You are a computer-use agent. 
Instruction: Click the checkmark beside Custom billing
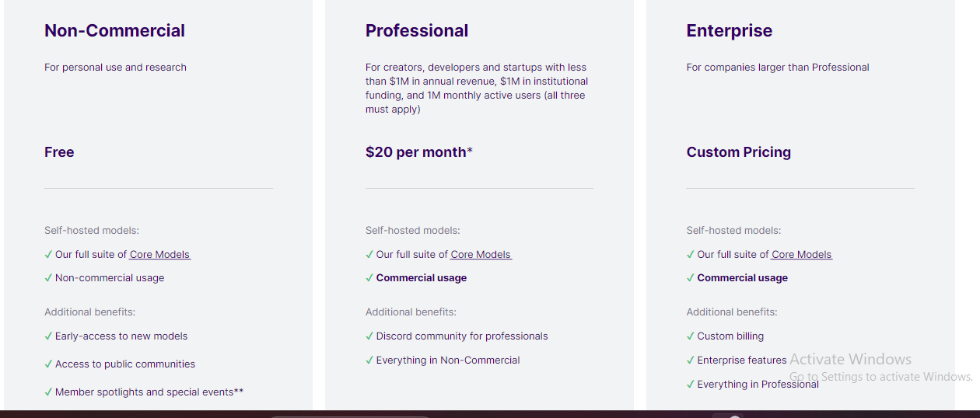click(691, 336)
